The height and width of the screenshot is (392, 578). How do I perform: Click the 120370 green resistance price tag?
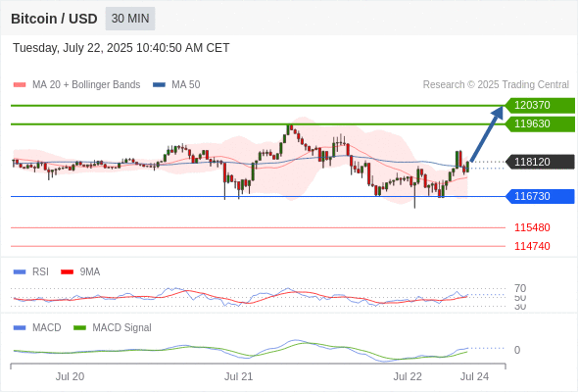click(x=540, y=106)
